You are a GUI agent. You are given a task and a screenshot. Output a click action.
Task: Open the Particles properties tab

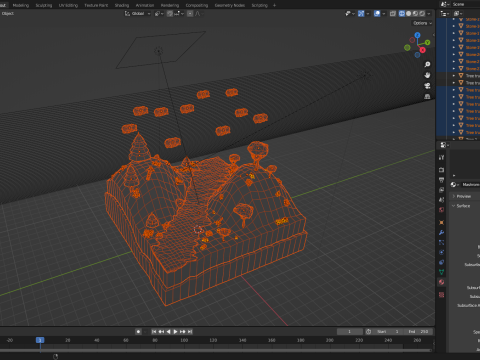[x=441, y=242]
